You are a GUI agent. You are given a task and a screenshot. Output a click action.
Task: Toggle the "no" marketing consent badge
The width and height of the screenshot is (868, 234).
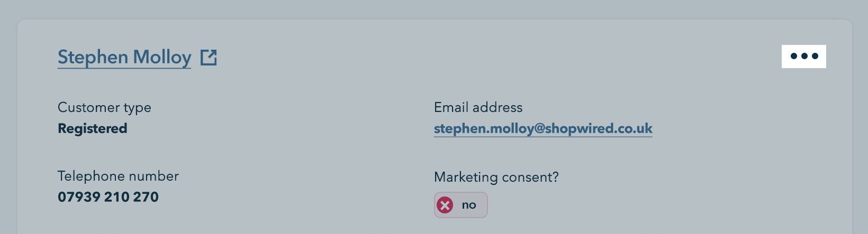click(x=460, y=205)
